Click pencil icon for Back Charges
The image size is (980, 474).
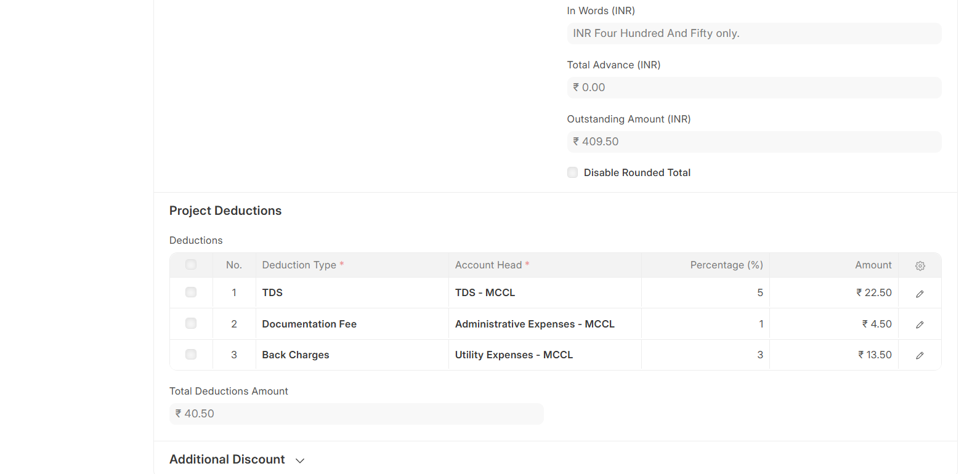click(x=920, y=355)
